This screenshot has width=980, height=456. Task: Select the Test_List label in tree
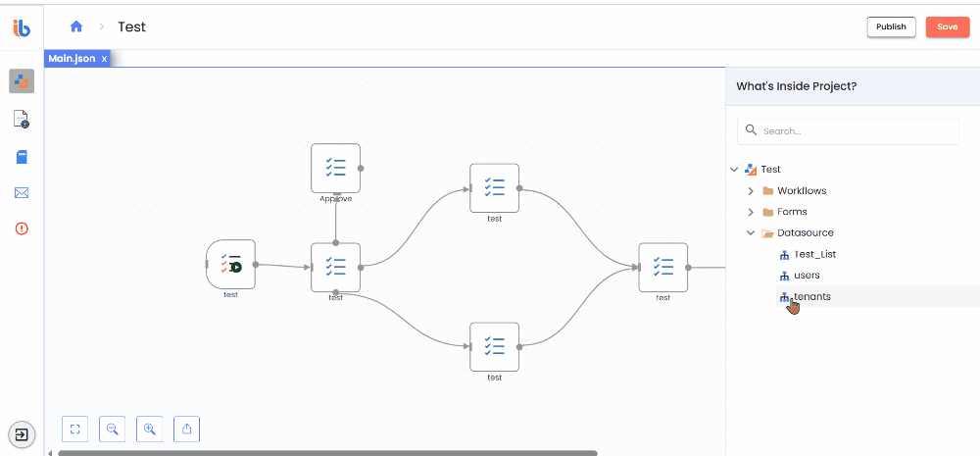coord(815,255)
